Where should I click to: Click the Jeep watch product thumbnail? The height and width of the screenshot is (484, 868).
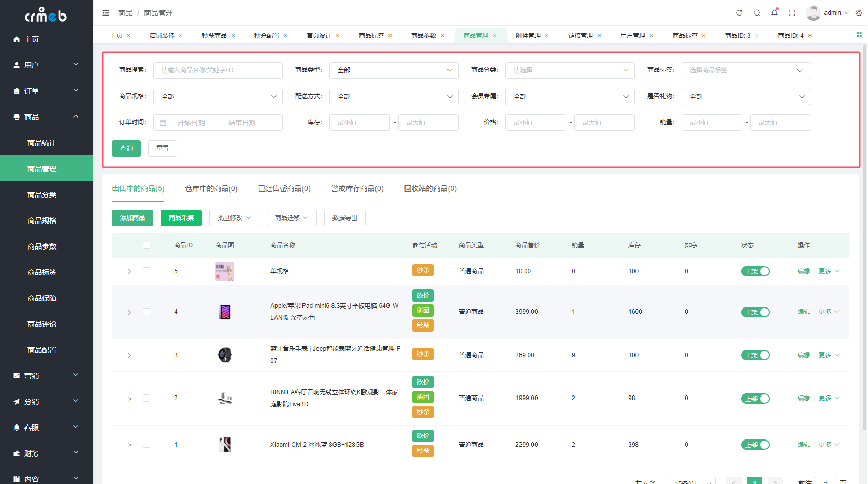(225, 355)
